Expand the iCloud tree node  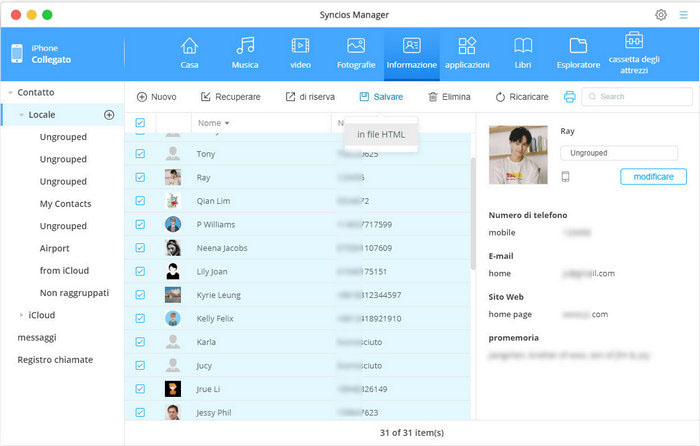click(x=22, y=315)
